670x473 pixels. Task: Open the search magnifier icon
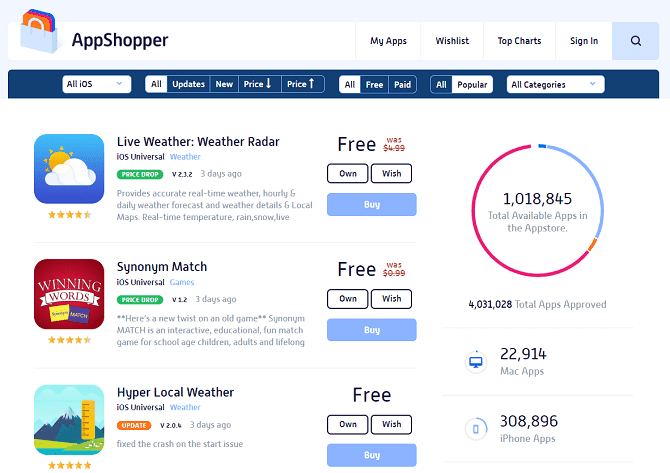click(635, 41)
